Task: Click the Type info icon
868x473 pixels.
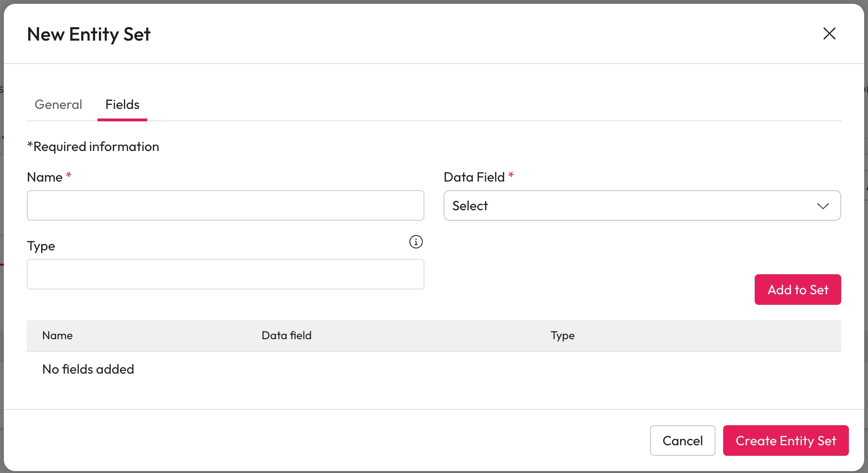Action: point(416,242)
